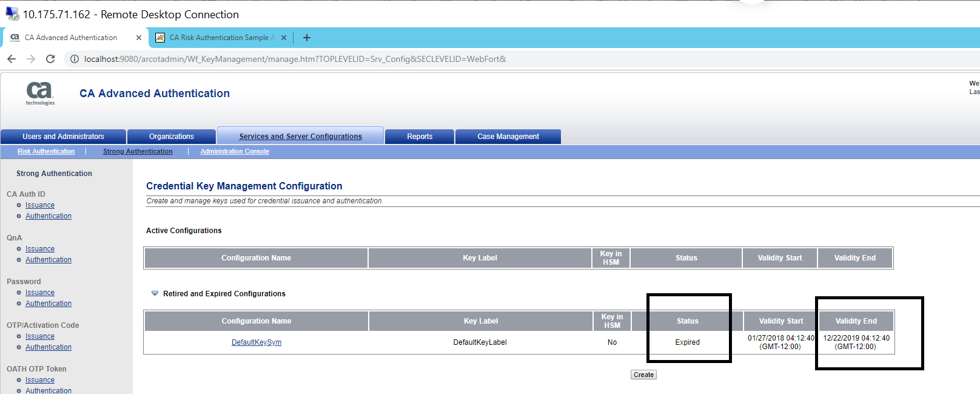Open Authentication under Password

click(x=49, y=304)
